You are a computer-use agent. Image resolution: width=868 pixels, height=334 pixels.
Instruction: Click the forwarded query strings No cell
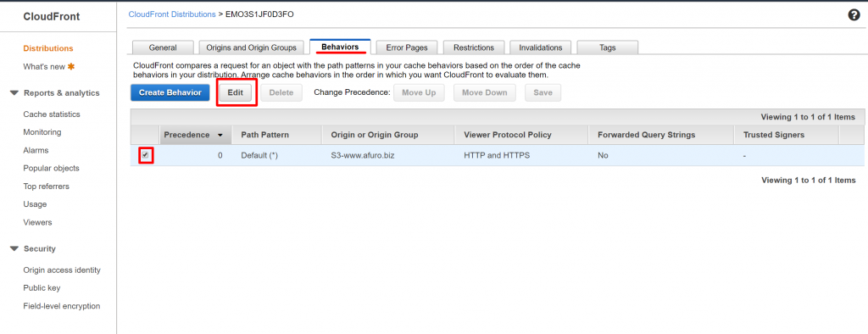(x=603, y=156)
